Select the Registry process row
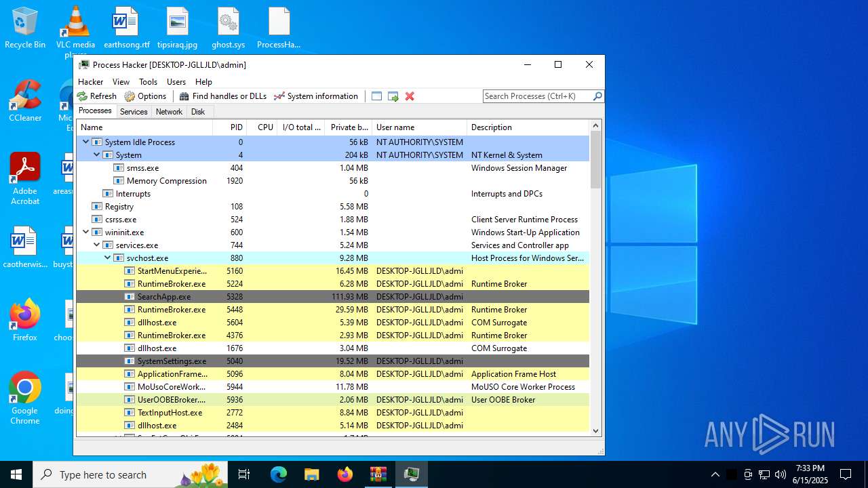868x488 pixels. 333,207
